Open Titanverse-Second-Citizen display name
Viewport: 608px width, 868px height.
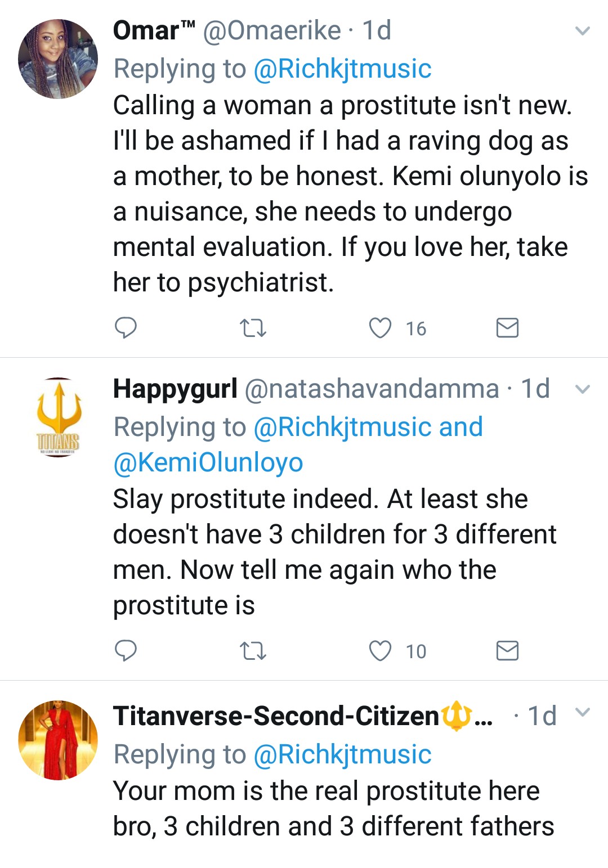(x=276, y=716)
